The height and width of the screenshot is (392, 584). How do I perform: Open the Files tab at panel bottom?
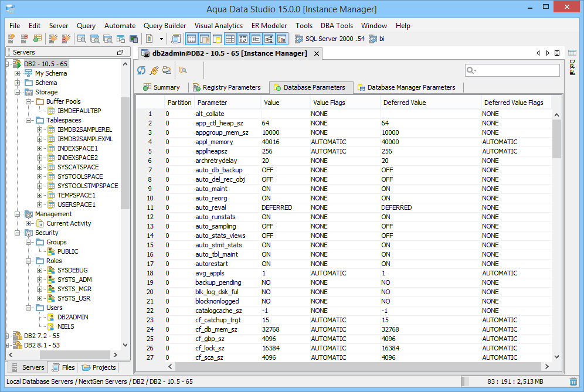coord(63,367)
